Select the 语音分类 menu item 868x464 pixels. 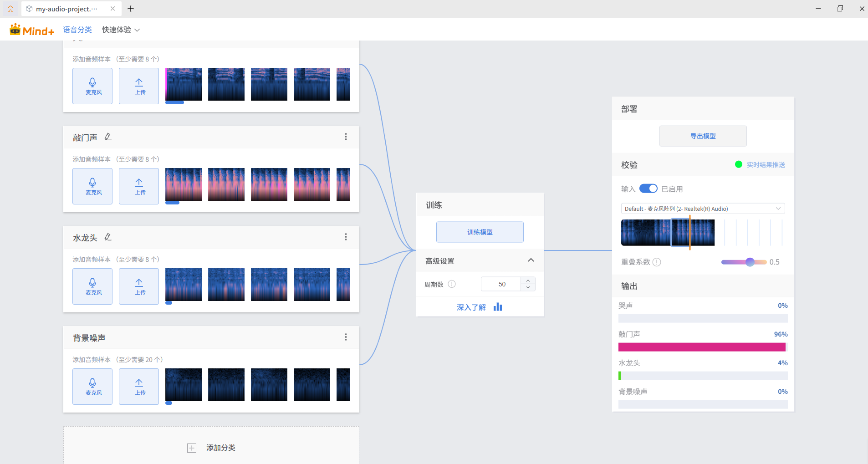[x=77, y=30]
